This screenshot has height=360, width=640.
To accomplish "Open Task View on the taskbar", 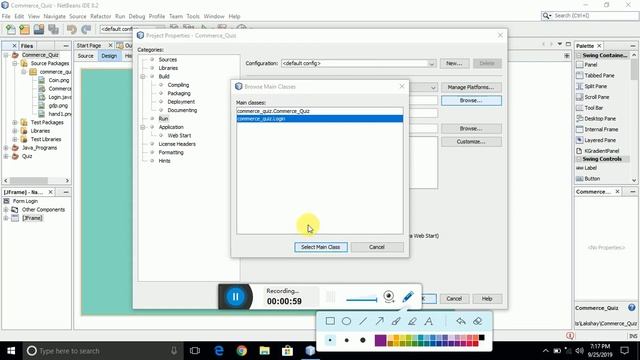I will [x=195, y=351].
